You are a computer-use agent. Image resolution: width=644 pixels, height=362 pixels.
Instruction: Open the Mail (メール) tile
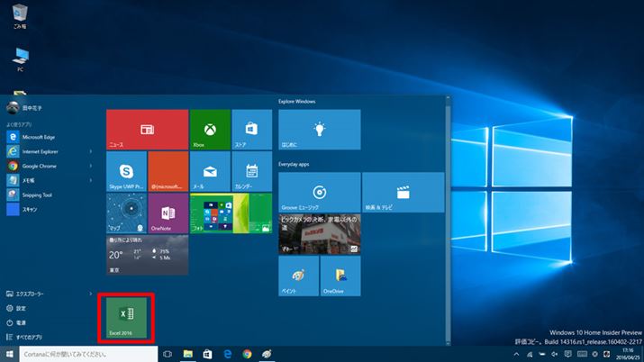click(209, 171)
